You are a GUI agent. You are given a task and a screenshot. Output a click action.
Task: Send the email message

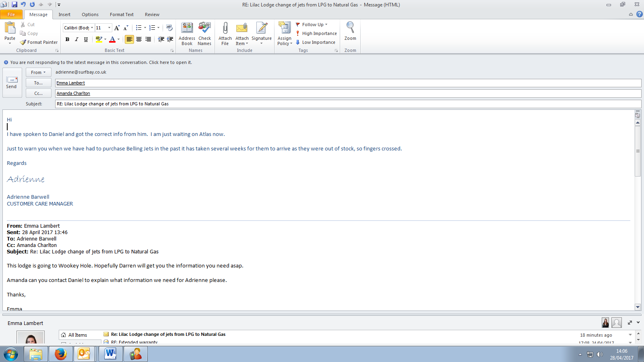click(x=12, y=82)
